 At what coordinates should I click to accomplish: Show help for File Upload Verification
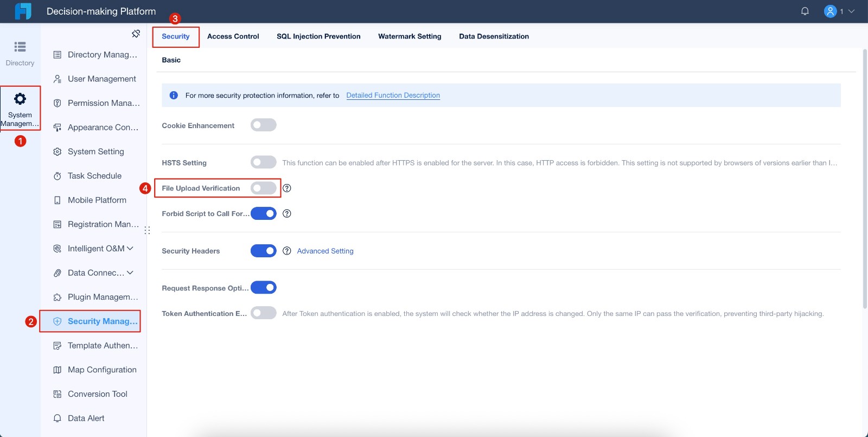tap(287, 188)
